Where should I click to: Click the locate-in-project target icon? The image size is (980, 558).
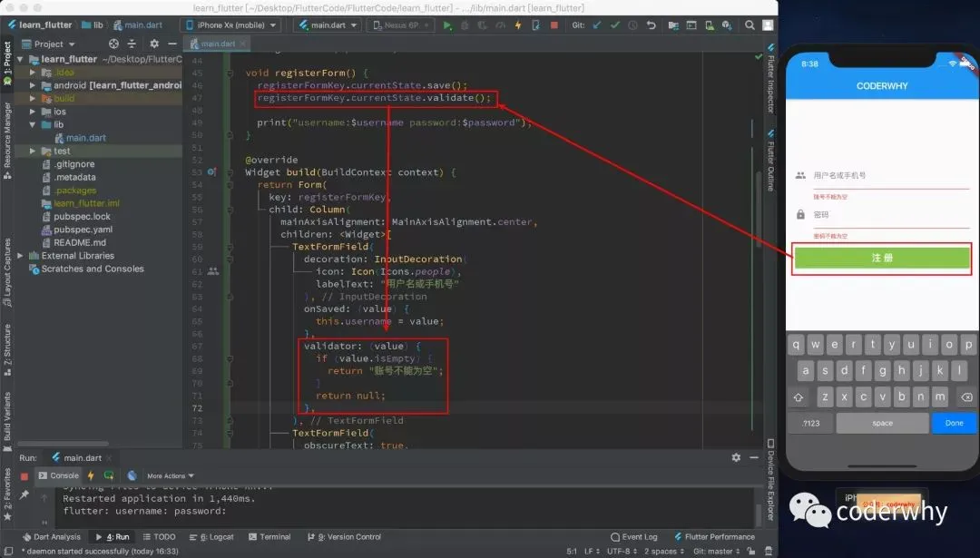tap(114, 44)
